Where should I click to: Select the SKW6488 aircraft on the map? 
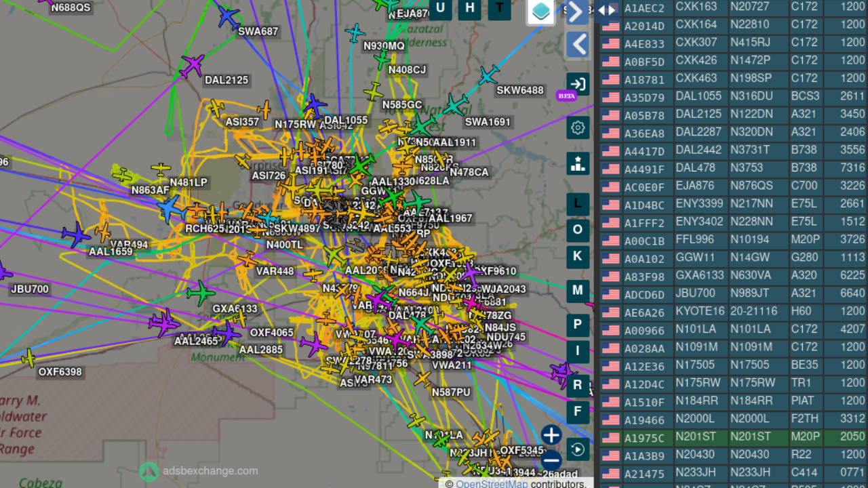click(488, 75)
